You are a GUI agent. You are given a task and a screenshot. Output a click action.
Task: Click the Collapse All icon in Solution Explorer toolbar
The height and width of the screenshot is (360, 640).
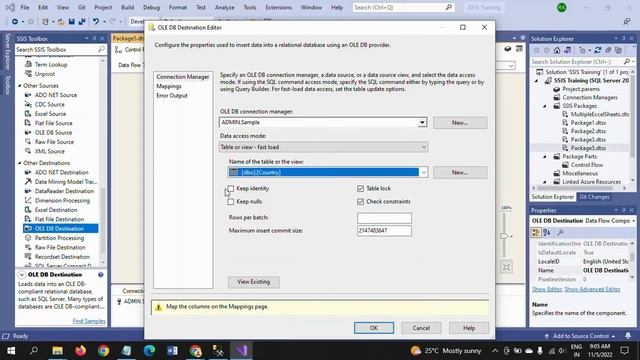(x=608, y=51)
